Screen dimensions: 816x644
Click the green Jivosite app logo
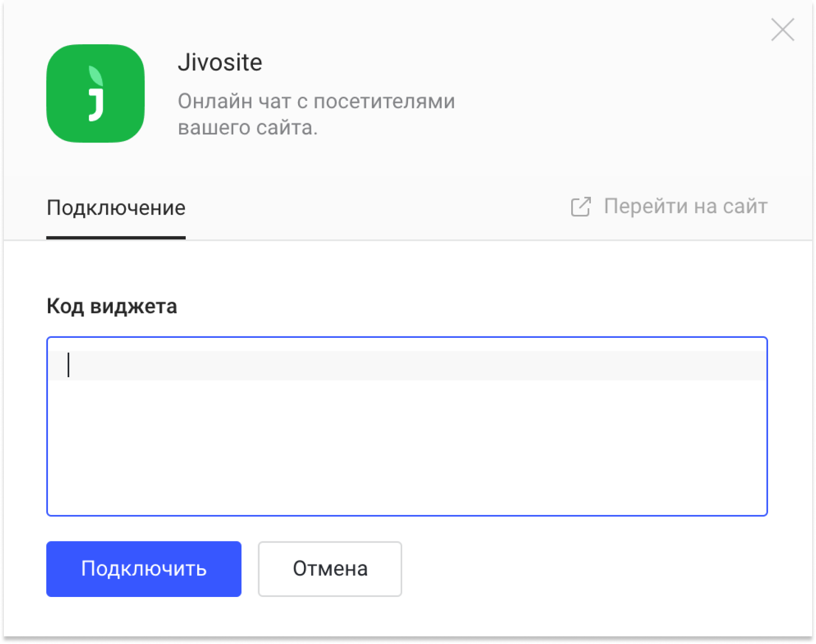[96, 94]
